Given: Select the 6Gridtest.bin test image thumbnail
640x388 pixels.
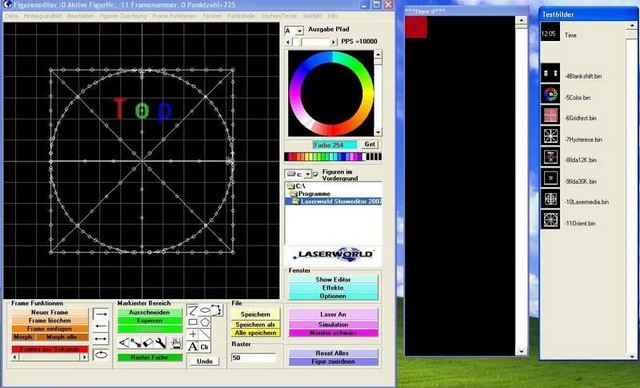Looking at the screenshot, I should (x=550, y=115).
